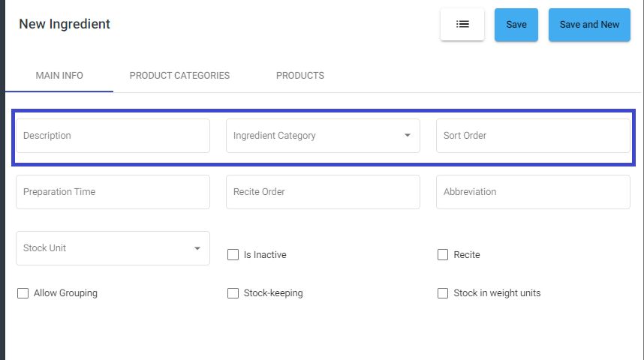This screenshot has width=644, height=360.
Task: Check the Is Inactive checkbox
Action: coord(233,254)
